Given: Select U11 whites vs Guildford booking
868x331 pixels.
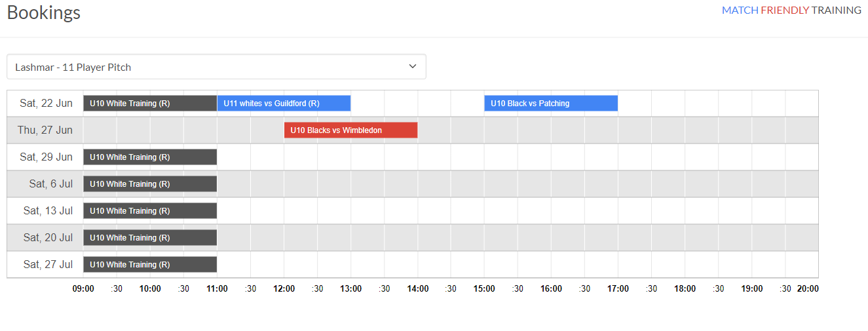Looking at the screenshot, I should pyautogui.click(x=284, y=104).
